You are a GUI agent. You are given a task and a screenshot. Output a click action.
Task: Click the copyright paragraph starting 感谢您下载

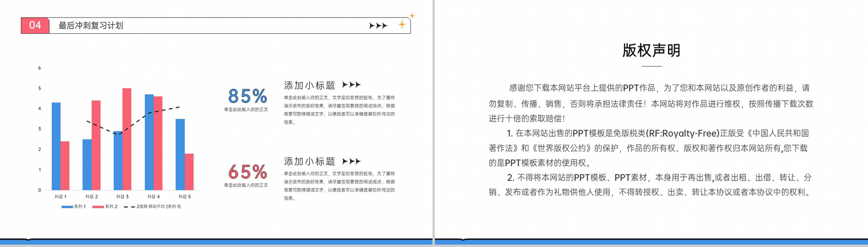(651, 103)
